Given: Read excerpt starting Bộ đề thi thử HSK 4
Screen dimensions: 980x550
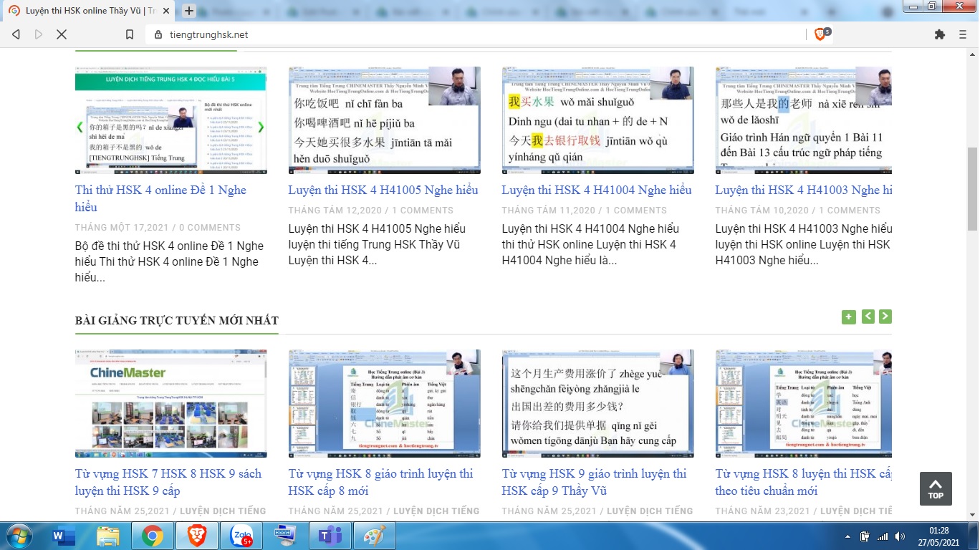Looking at the screenshot, I should 169,261.
